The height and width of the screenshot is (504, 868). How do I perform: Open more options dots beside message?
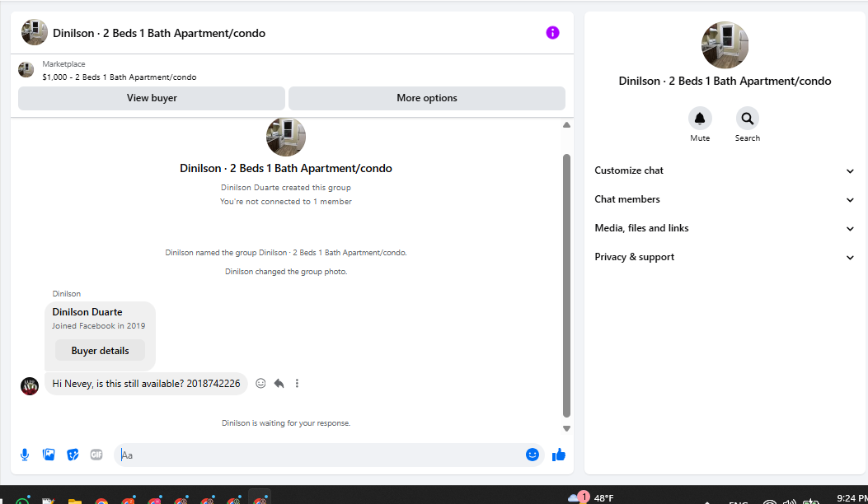tap(297, 384)
